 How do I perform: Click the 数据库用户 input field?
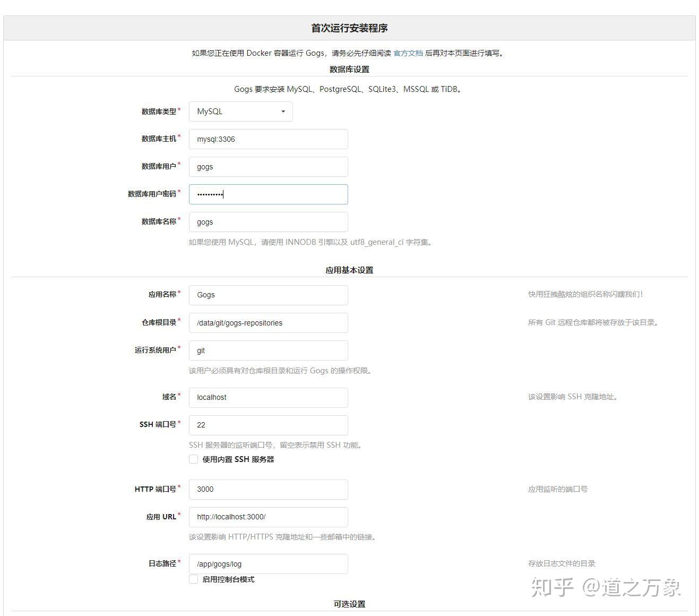tap(268, 167)
